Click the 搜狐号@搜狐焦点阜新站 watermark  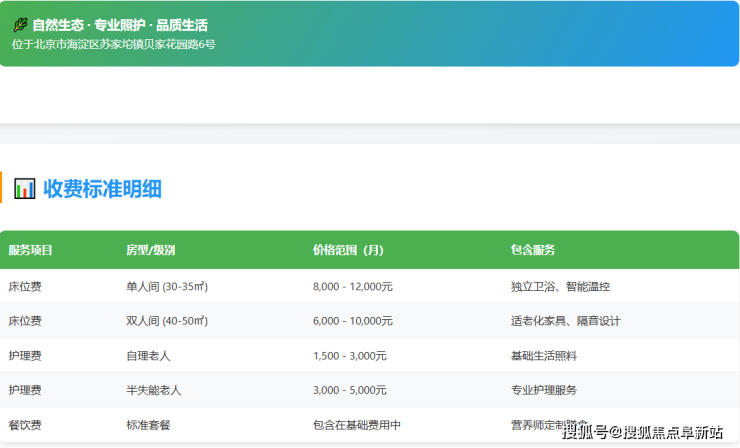641,432
